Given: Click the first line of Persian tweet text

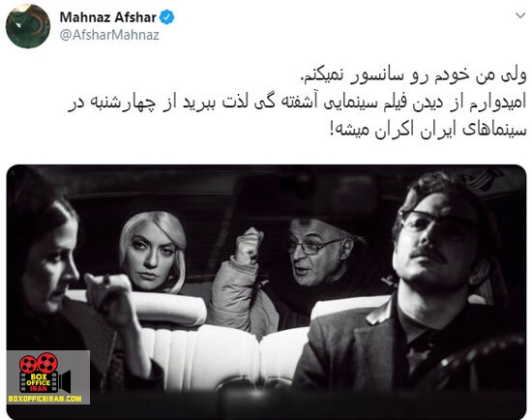Looking at the screenshot, I should click(413, 75).
